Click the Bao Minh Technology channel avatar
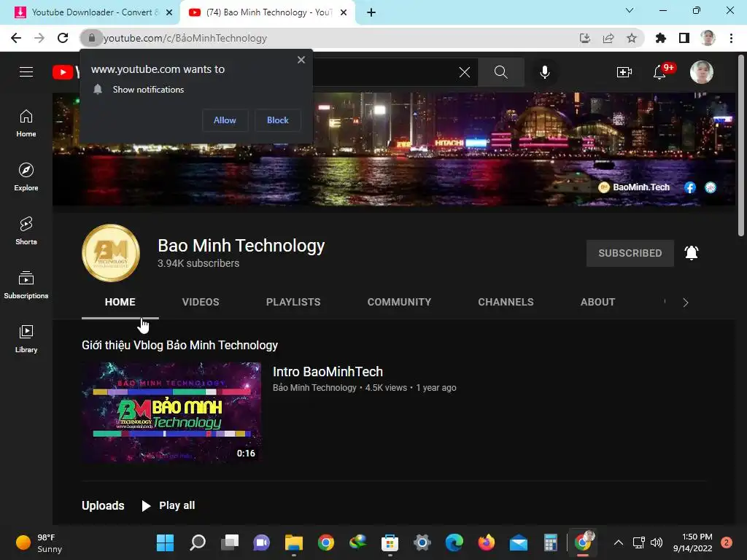This screenshot has width=747, height=560. (111, 253)
